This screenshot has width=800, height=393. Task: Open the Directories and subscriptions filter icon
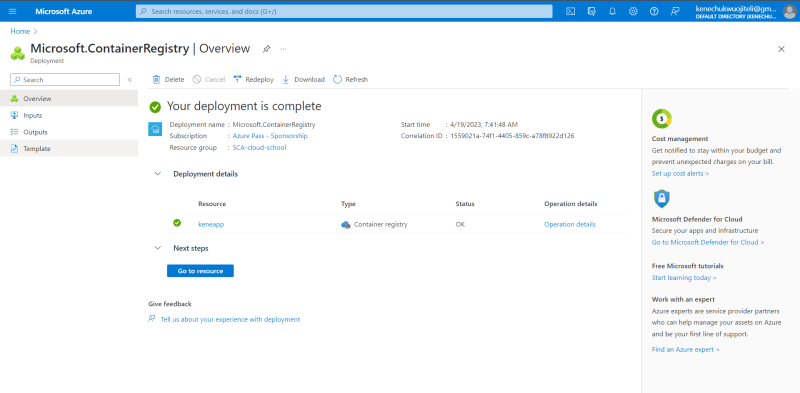(592, 11)
